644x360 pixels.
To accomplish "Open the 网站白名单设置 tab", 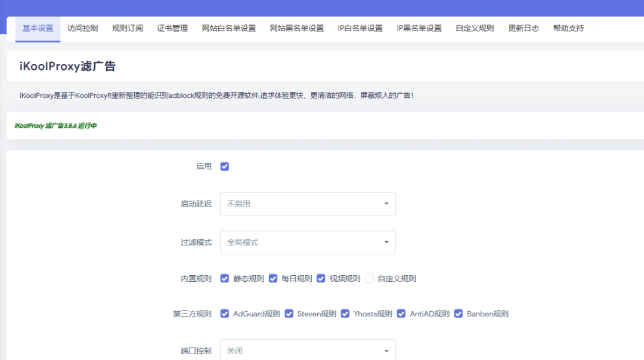I will click(227, 27).
